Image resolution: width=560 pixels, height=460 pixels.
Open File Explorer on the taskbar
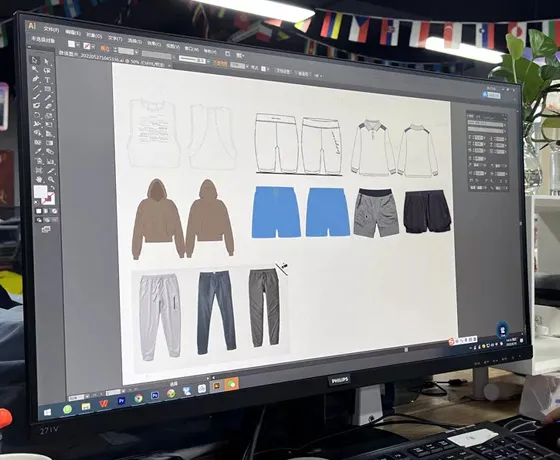tap(86, 406)
